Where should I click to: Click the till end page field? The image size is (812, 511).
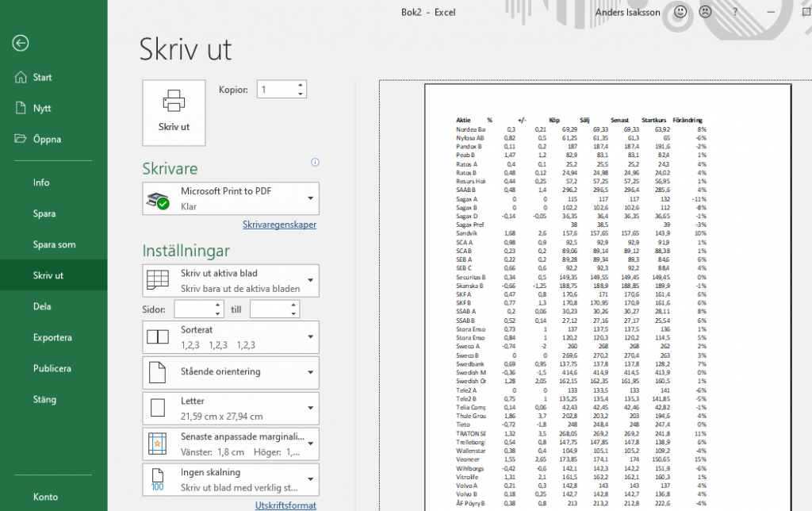pyautogui.click(x=270, y=309)
